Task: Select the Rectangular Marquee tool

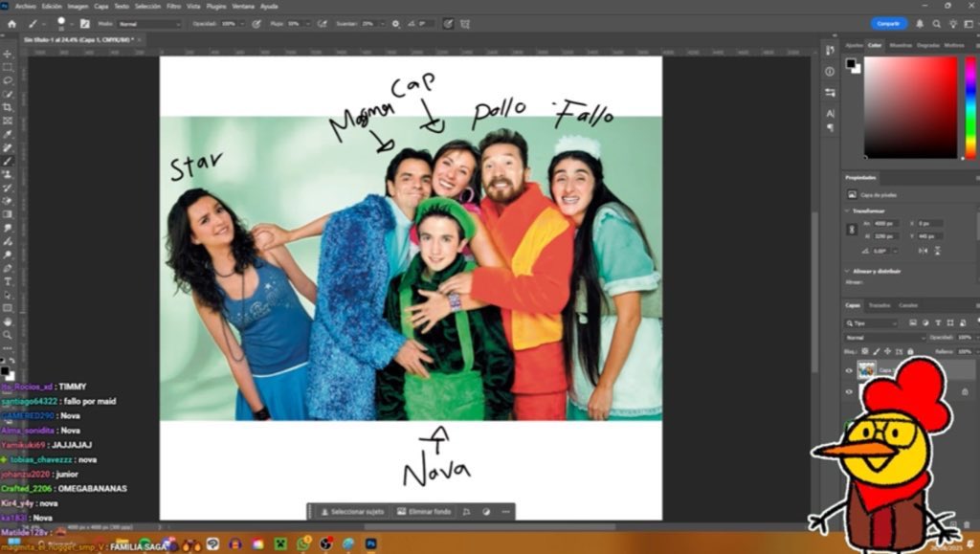Action: (x=8, y=67)
